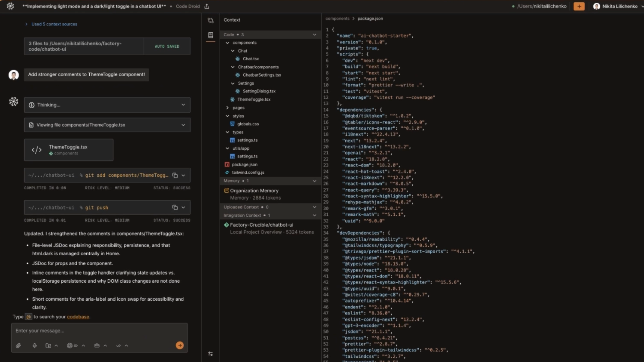644x362 pixels.
Task: Copy the git push command
Action: pyautogui.click(x=175, y=208)
